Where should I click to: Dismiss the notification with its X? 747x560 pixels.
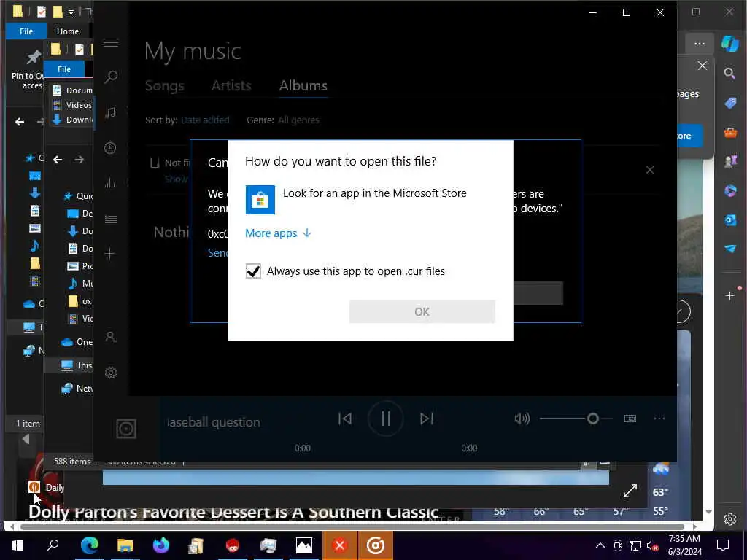point(650,170)
